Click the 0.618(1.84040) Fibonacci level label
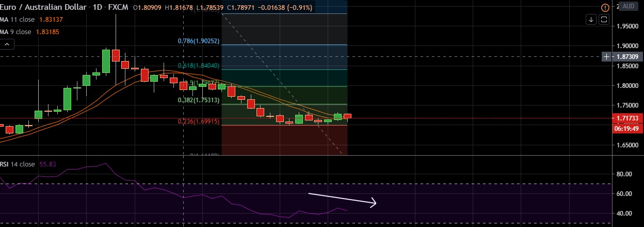Viewport: 644px width, 227px height. pos(199,66)
